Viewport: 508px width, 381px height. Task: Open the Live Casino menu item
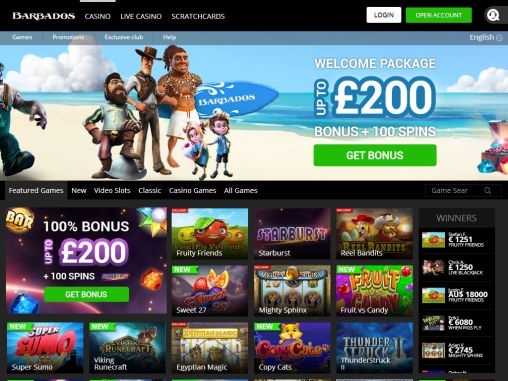[x=141, y=16]
